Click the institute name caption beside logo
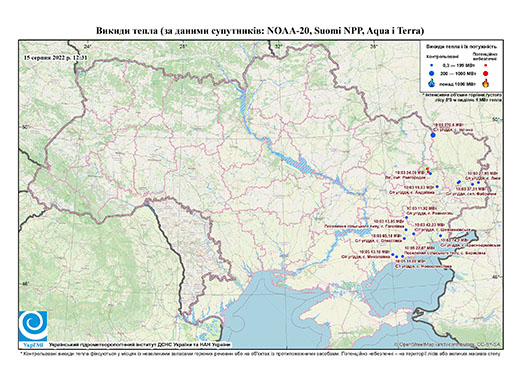Image resolution: width=520 pixels, height=368 pixels. tap(140, 345)
